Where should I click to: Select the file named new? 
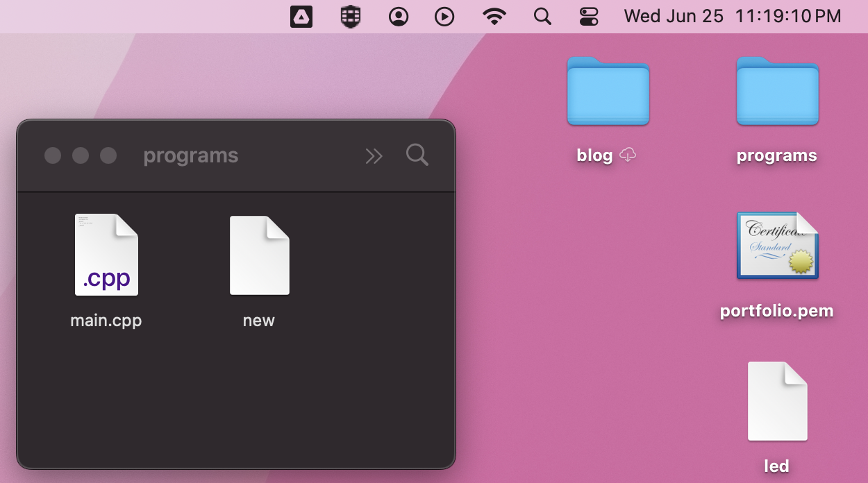click(x=259, y=255)
